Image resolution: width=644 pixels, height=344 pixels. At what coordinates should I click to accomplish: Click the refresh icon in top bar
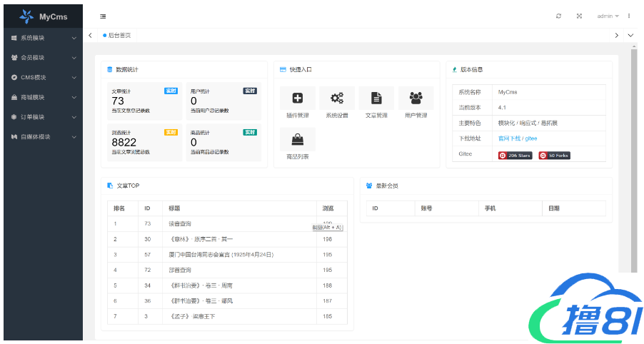coord(558,16)
